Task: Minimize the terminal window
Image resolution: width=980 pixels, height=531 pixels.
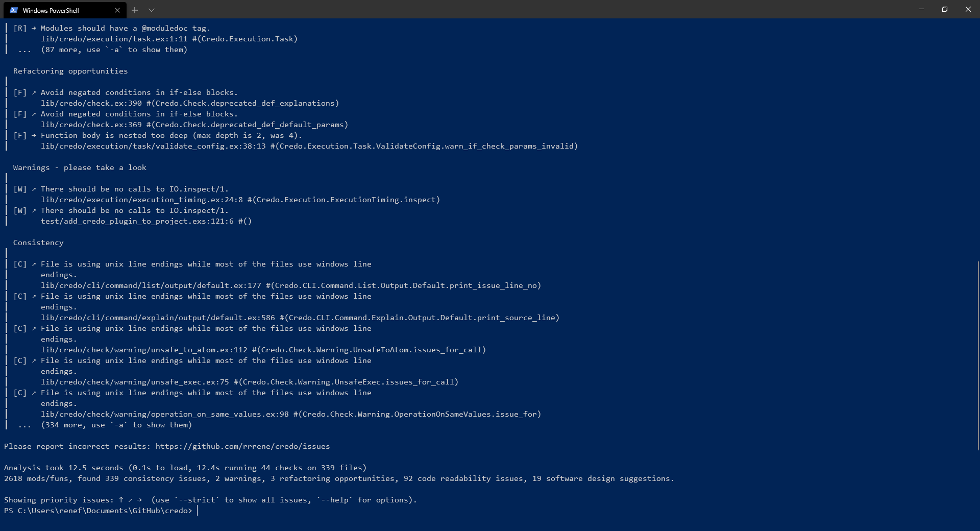Action: pyautogui.click(x=921, y=9)
